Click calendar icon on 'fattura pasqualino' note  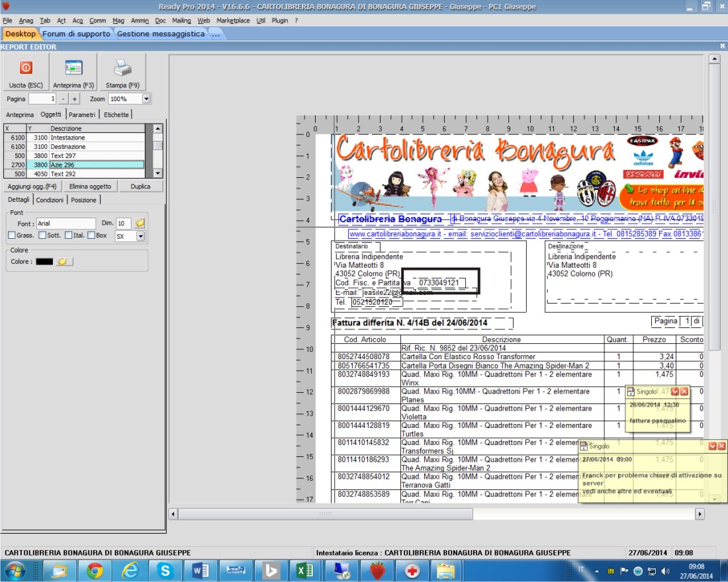click(x=631, y=392)
